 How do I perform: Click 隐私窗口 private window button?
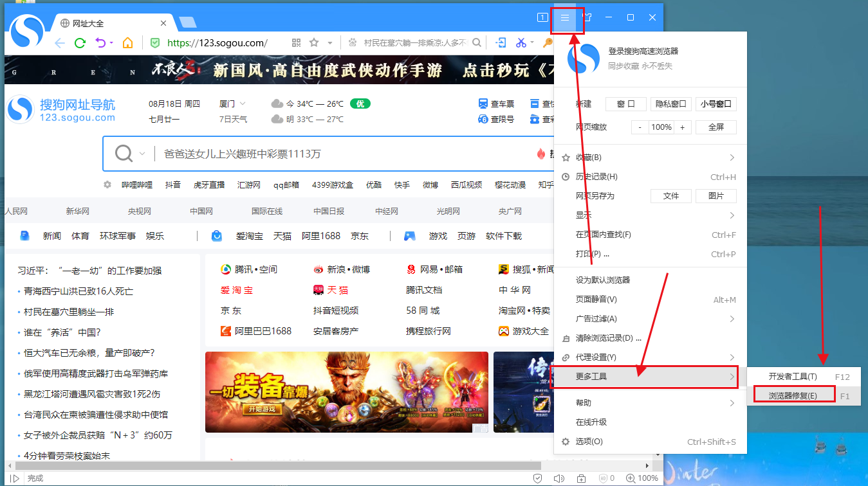pyautogui.click(x=671, y=104)
